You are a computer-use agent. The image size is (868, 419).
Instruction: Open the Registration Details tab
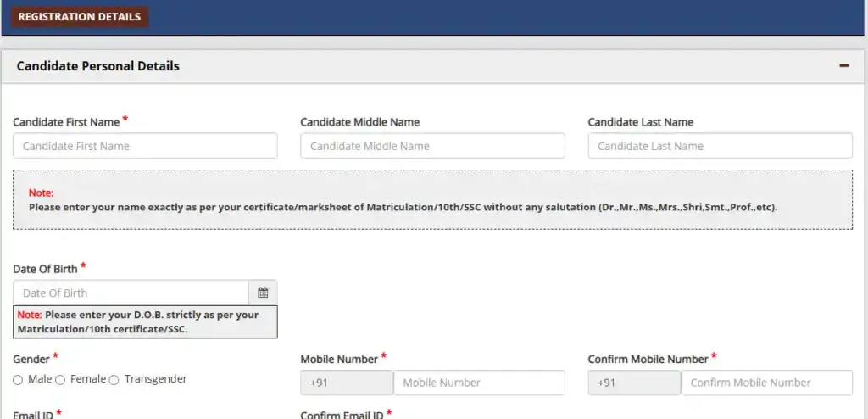80,17
